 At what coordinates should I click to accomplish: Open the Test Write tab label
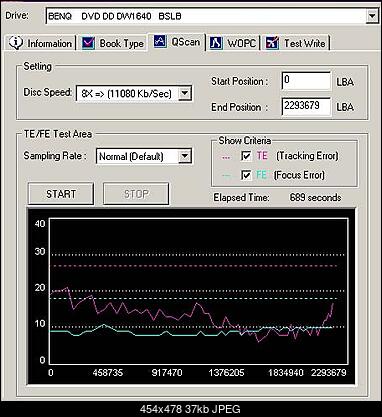305,43
